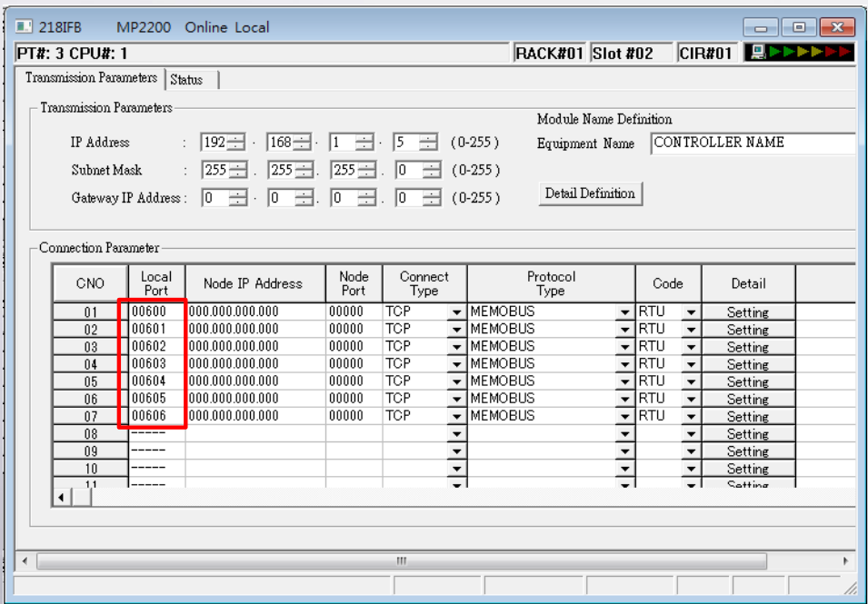Click the Equipment Name input field

pos(753,144)
